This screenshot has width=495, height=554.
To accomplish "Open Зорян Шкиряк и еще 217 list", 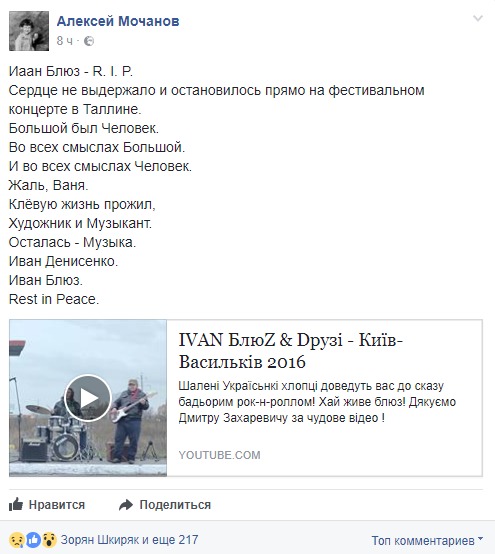I will click(x=129, y=540).
